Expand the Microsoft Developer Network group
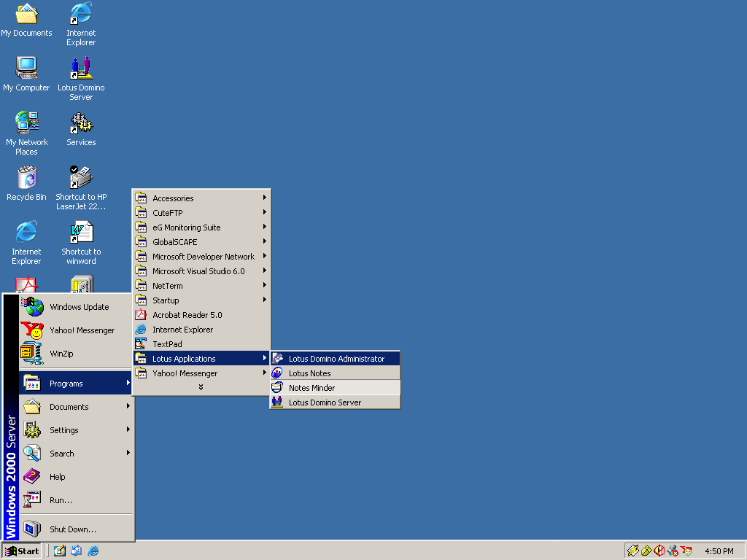The width and height of the screenshot is (747, 560). click(x=201, y=257)
